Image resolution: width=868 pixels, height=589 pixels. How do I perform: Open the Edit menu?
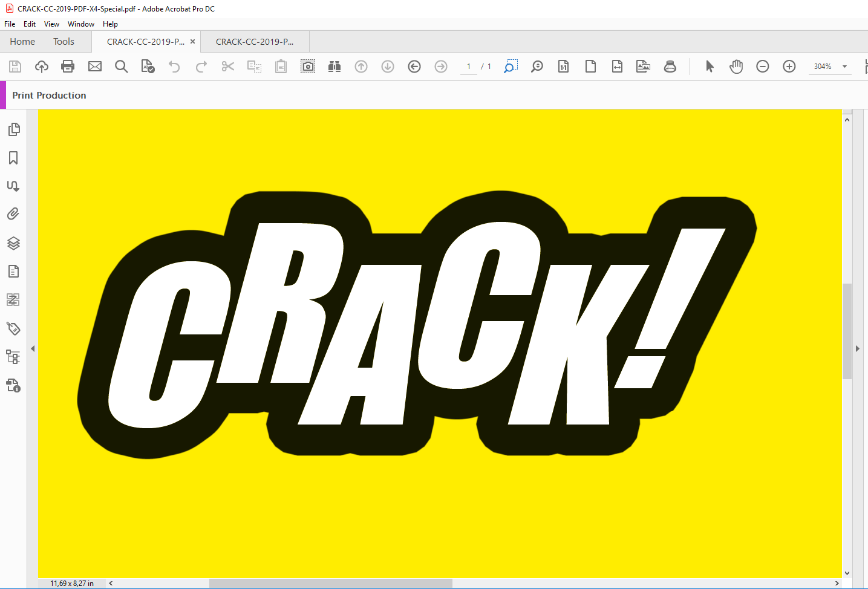30,24
